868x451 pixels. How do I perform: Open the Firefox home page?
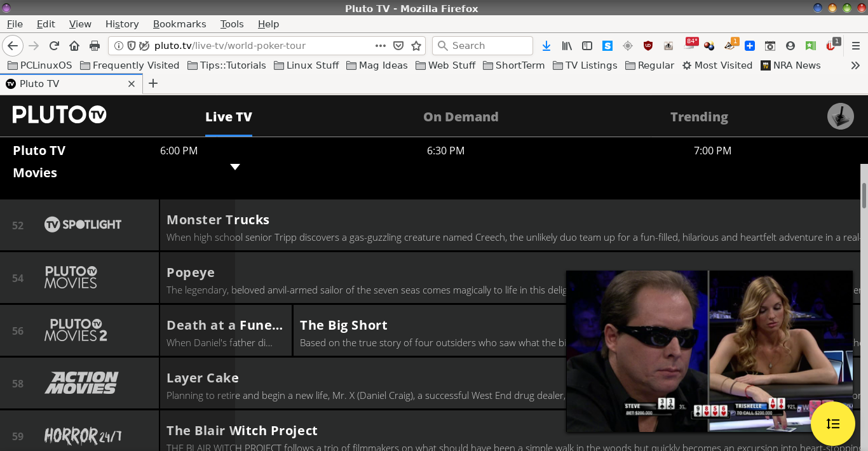pos(74,46)
